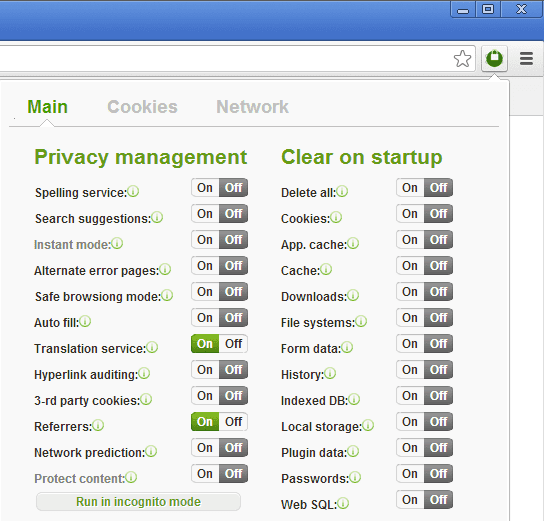Switch on Cookies clearing at startup
This screenshot has width=544, height=521.
pos(410,214)
